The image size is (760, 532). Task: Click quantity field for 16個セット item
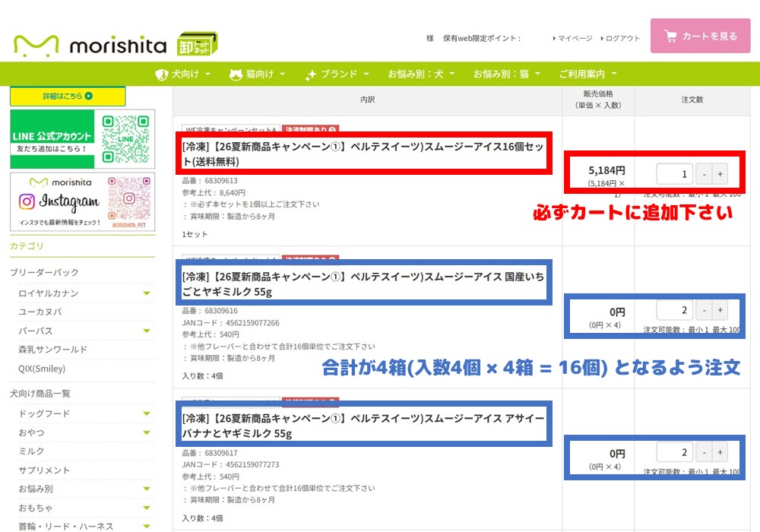tap(674, 174)
